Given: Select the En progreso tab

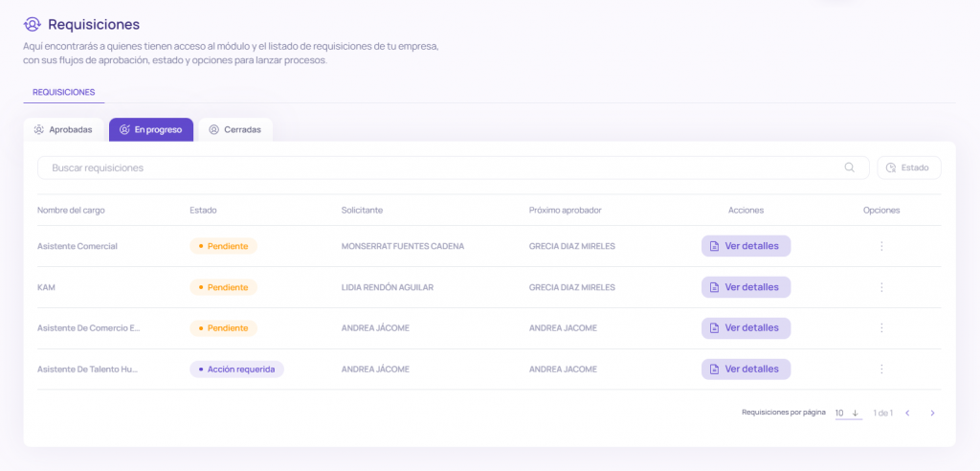Looking at the screenshot, I should (151, 129).
